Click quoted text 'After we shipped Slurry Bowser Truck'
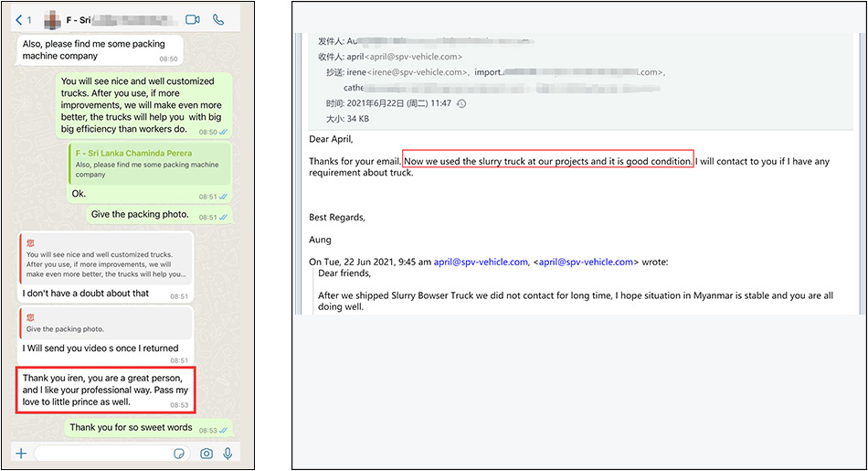The image size is (868, 471). click(575, 301)
